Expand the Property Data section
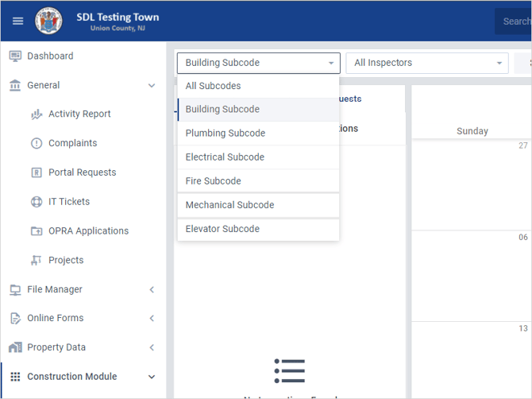532x399 pixels. (x=152, y=347)
